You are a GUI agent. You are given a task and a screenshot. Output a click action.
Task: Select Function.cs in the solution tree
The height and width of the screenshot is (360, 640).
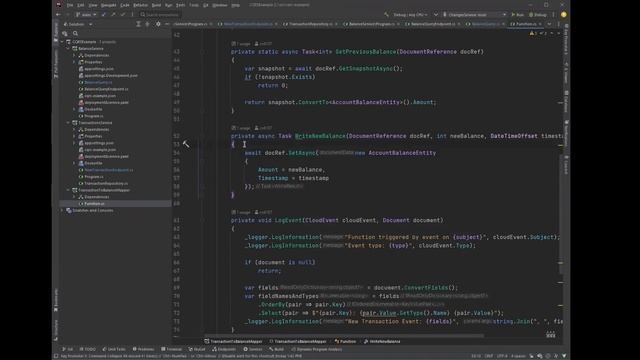tap(94, 203)
